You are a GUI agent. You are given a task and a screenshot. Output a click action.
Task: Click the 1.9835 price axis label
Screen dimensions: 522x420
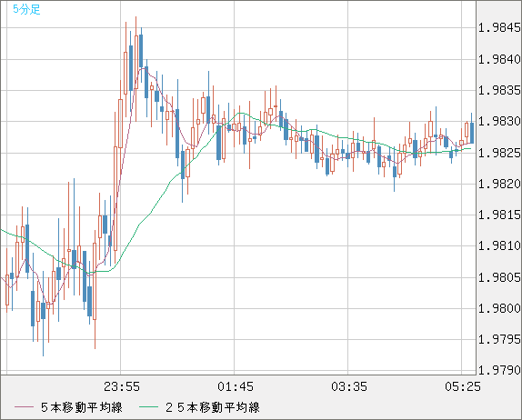click(x=499, y=90)
